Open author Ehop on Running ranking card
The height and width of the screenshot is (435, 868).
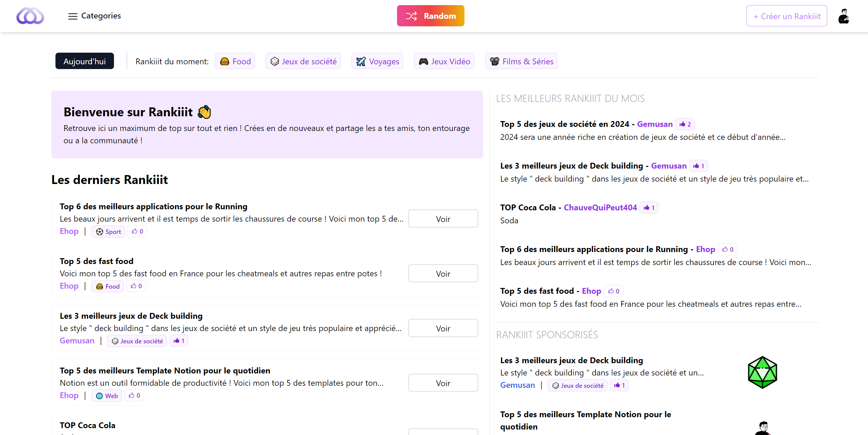[69, 231]
